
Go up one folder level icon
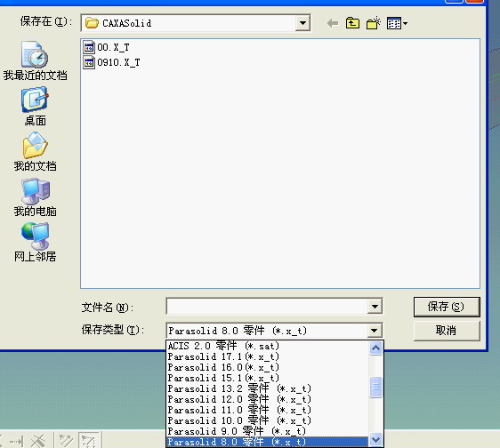pos(352,23)
